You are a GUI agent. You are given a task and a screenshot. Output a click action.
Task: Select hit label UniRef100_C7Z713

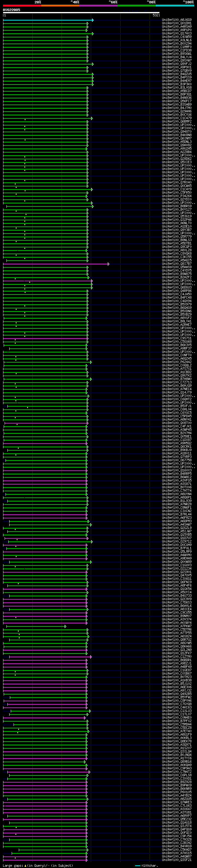[177, 382]
